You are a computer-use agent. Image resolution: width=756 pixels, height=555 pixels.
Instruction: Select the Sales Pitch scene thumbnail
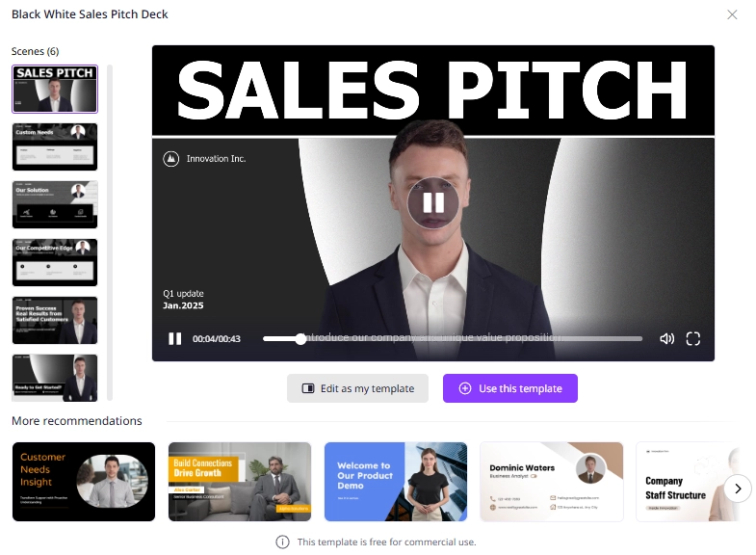click(x=55, y=90)
